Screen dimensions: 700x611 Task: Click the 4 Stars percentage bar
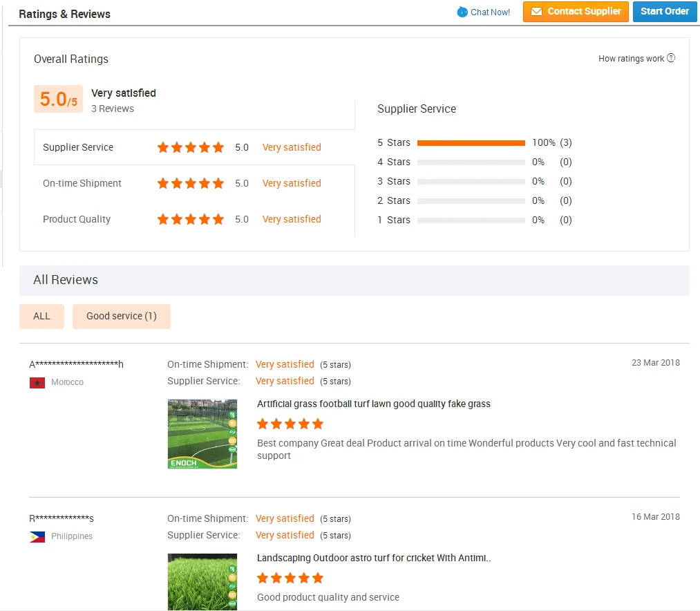pos(471,162)
